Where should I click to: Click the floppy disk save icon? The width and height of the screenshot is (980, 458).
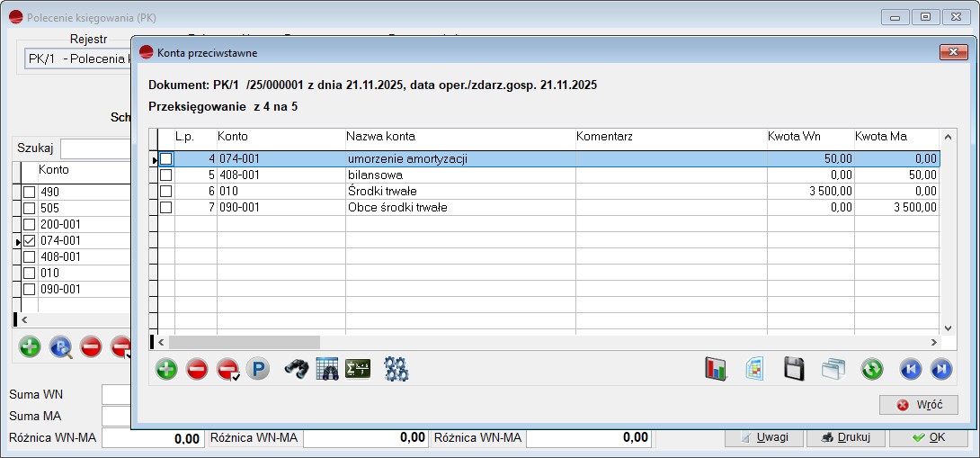pyautogui.click(x=794, y=369)
